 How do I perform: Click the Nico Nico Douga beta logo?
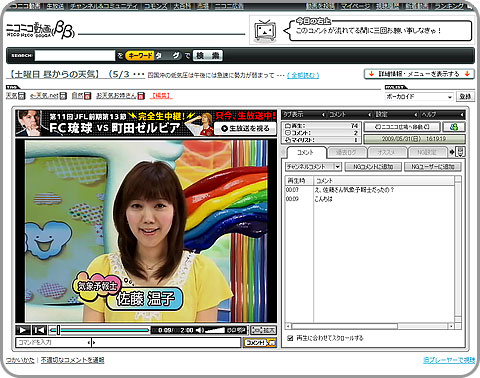[40, 31]
